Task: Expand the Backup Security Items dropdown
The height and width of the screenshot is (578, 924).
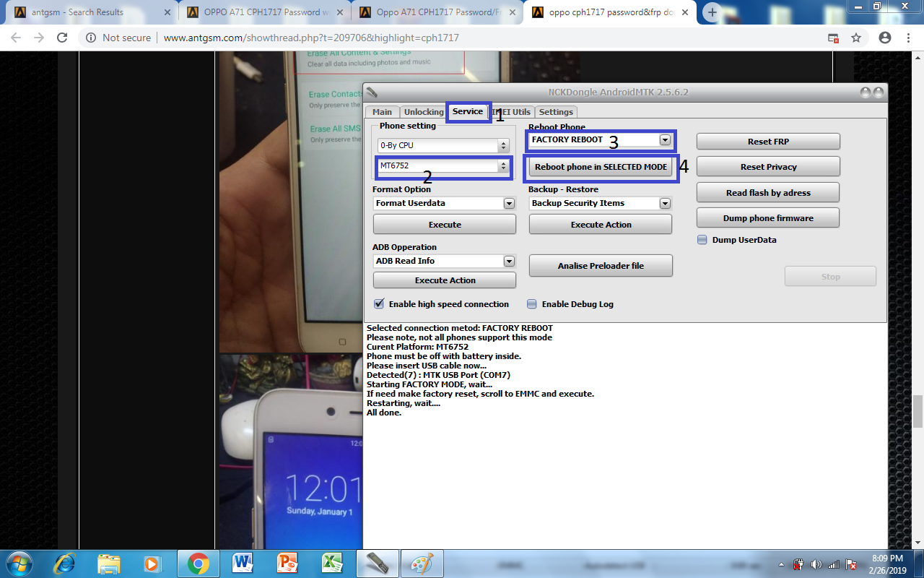Action: click(x=665, y=204)
